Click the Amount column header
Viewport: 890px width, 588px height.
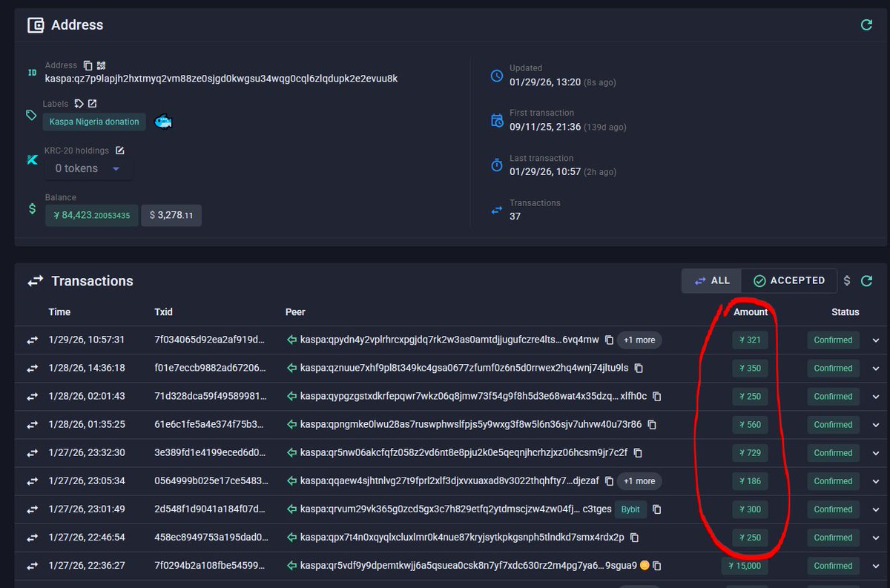pyautogui.click(x=751, y=312)
